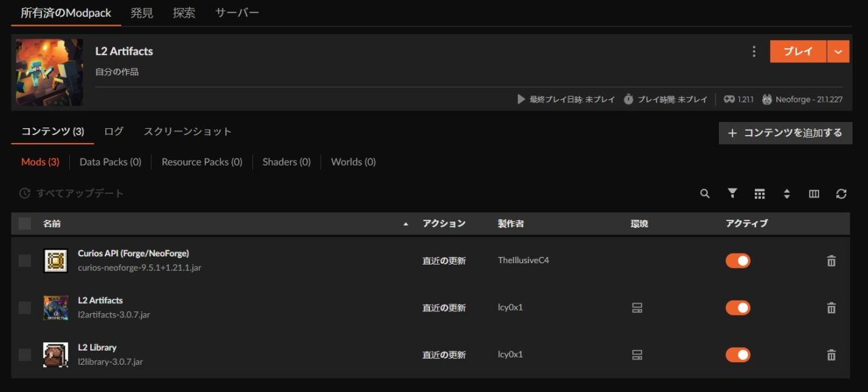Viewport: 868px width, 392px height.
Task: Click the コンテンツを追加する button
Action: [785, 133]
